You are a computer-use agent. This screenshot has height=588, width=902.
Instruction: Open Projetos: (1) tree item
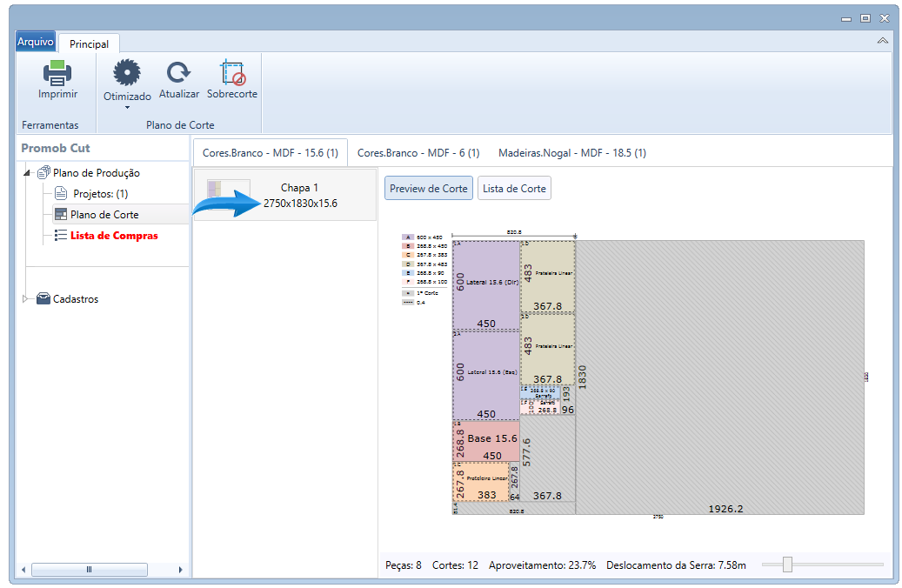(x=100, y=194)
